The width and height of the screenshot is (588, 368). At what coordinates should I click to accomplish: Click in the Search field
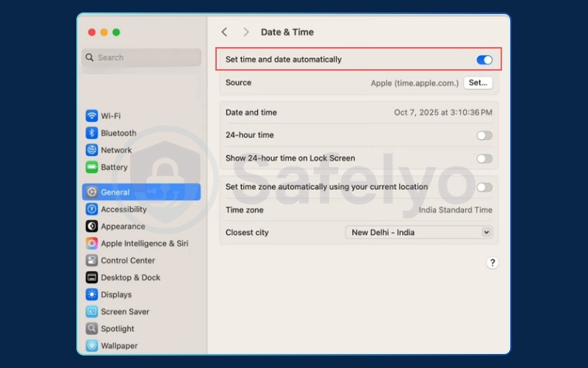click(141, 57)
